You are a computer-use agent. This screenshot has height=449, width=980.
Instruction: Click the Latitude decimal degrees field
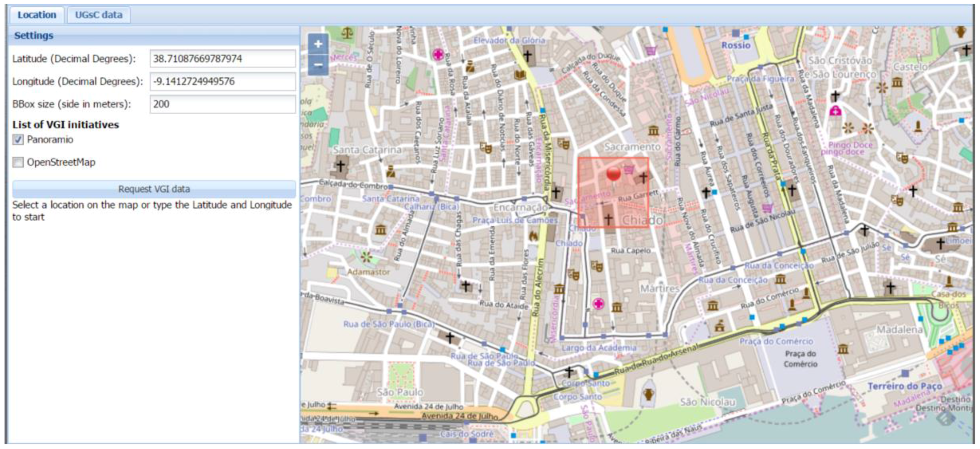pos(222,58)
